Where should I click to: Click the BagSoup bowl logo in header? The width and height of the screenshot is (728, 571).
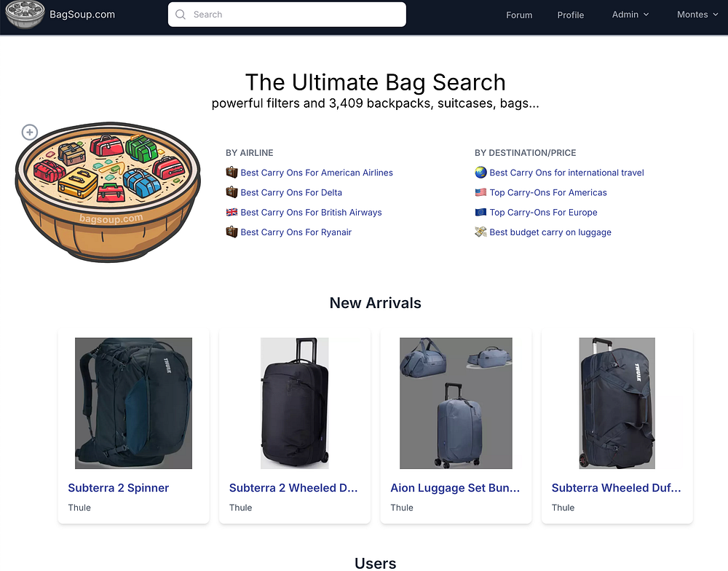click(x=25, y=15)
